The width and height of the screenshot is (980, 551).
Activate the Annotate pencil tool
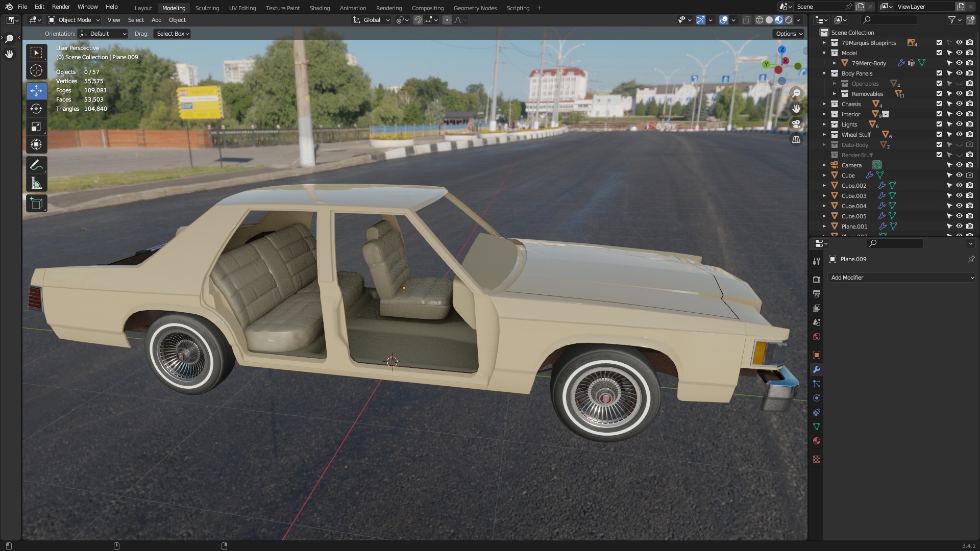[36, 165]
